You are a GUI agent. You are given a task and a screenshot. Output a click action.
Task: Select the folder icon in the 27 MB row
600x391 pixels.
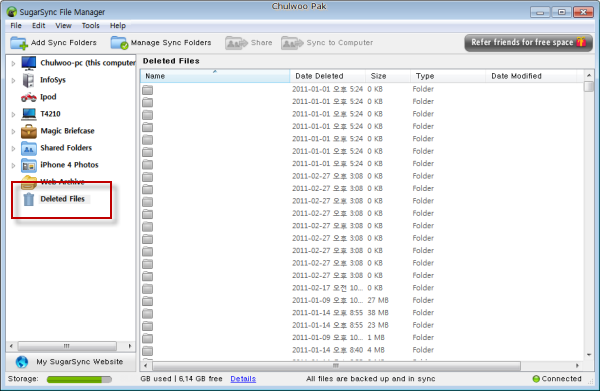(x=147, y=301)
